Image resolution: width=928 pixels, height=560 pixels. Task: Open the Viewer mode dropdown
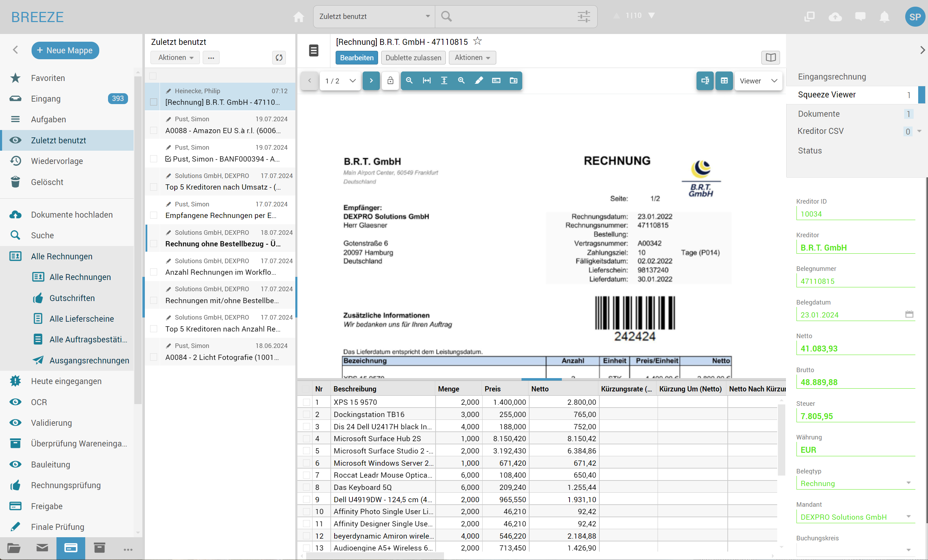tap(758, 81)
